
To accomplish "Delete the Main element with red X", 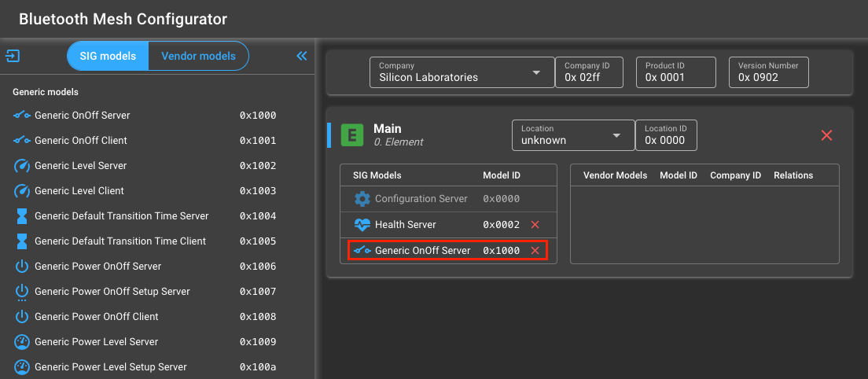I will point(826,135).
